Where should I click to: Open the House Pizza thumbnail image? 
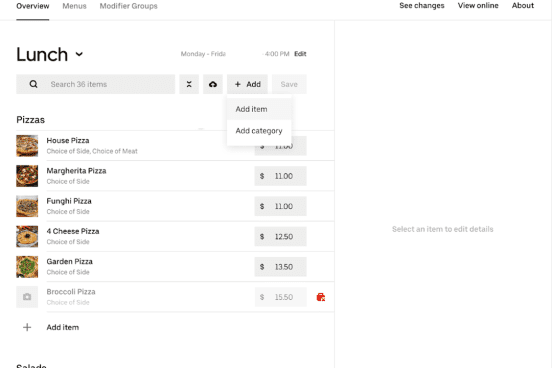coord(27,146)
